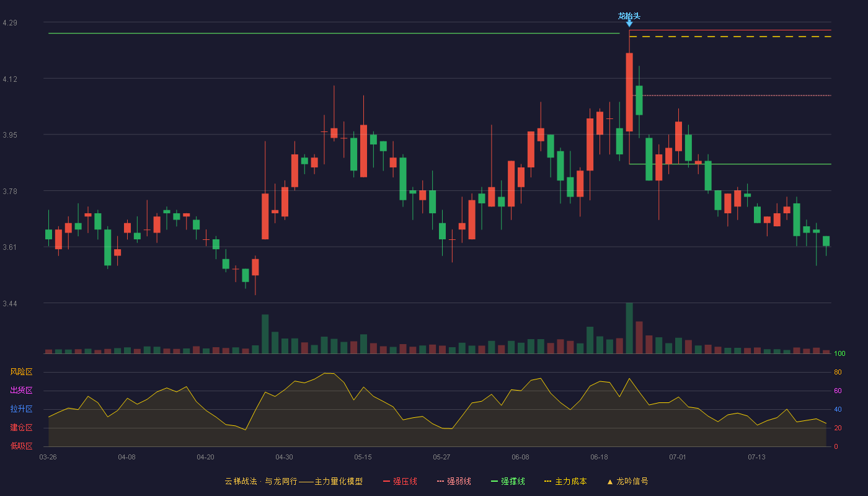
Task: Toggle the 龙吟信号 legend item
Action: pos(627,481)
